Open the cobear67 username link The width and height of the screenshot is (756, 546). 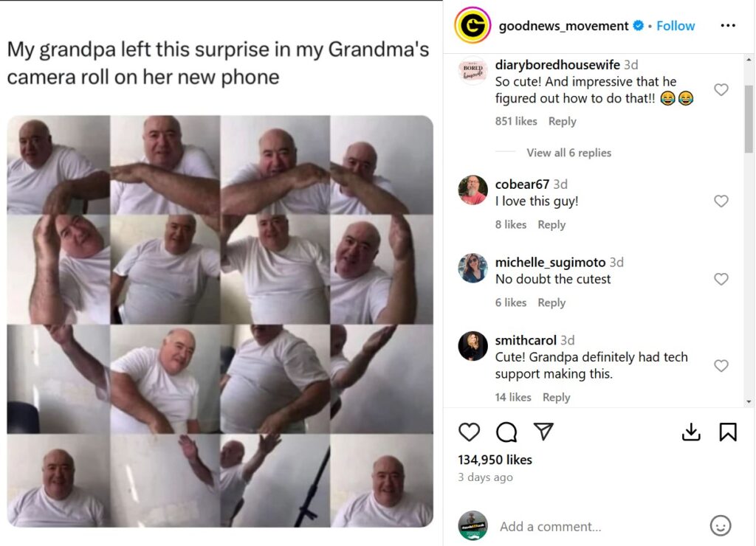[x=522, y=184]
